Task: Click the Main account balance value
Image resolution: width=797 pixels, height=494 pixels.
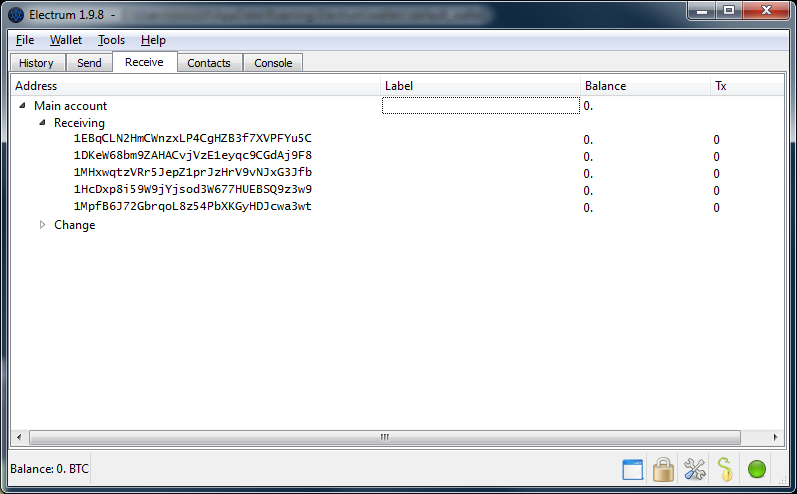Action: (x=588, y=106)
